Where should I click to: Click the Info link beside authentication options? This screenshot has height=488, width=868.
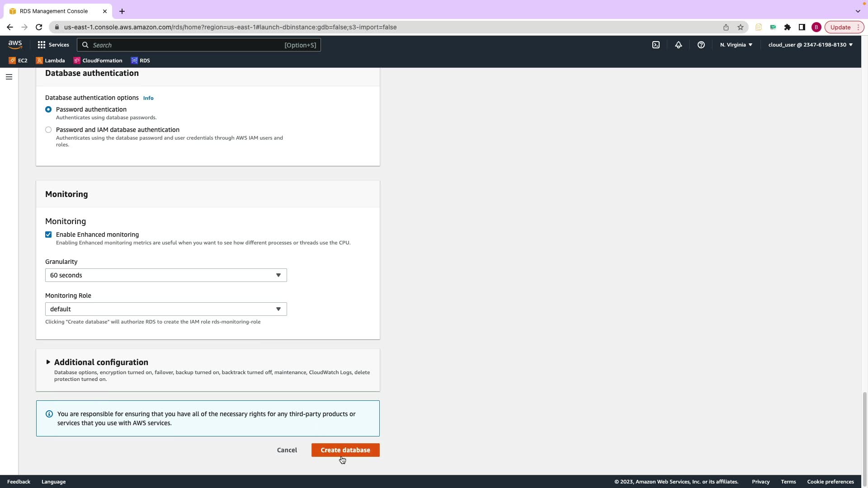(148, 98)
